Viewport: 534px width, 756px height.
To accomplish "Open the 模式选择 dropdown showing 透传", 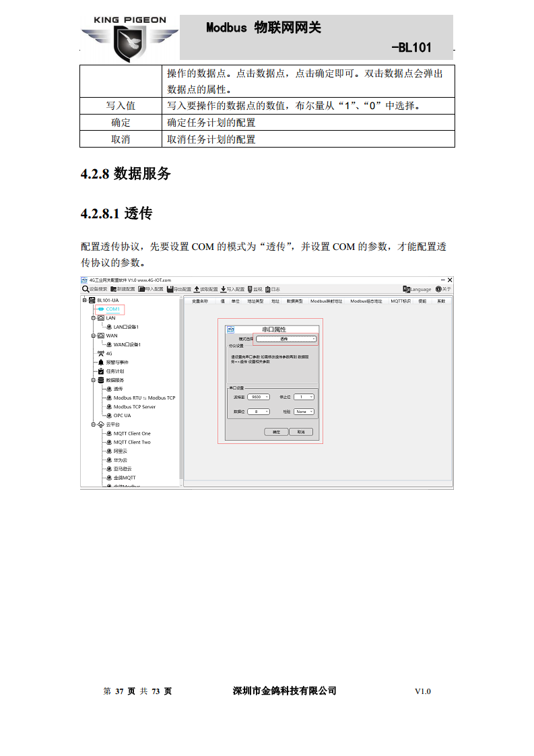I will click(286, 339).
